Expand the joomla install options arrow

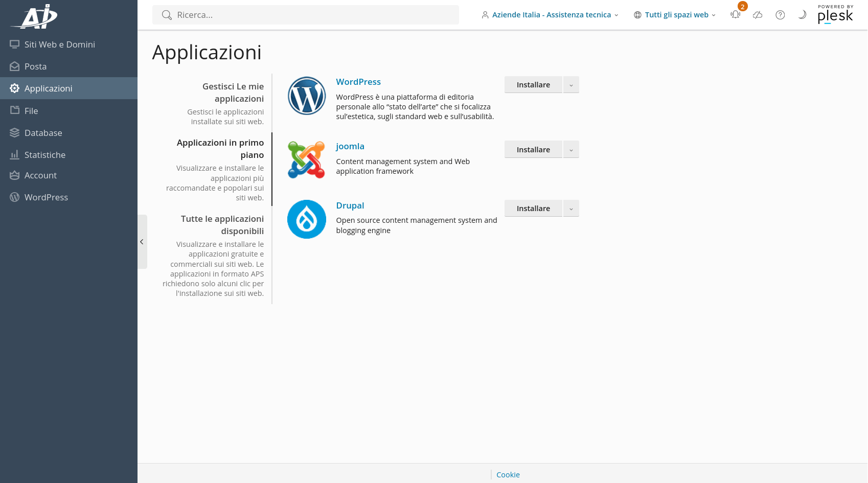[571, 149]
